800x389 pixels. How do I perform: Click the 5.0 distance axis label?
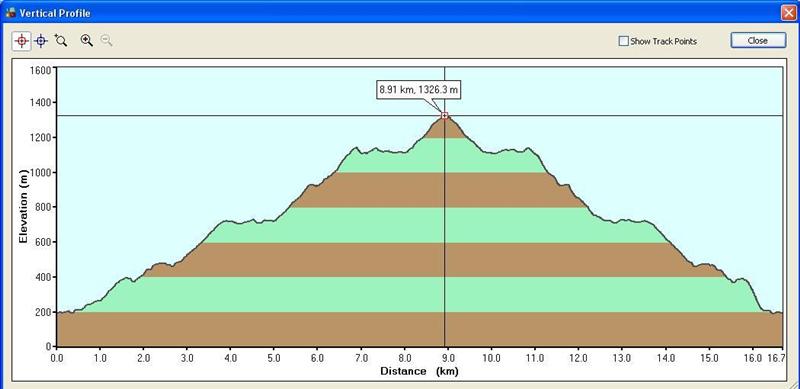[274, 358]
